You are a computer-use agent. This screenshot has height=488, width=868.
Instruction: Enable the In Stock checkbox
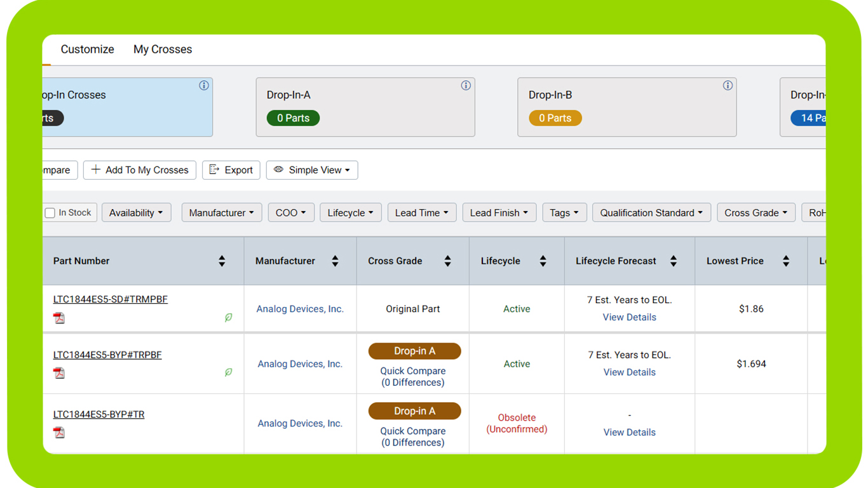point(50,213)
